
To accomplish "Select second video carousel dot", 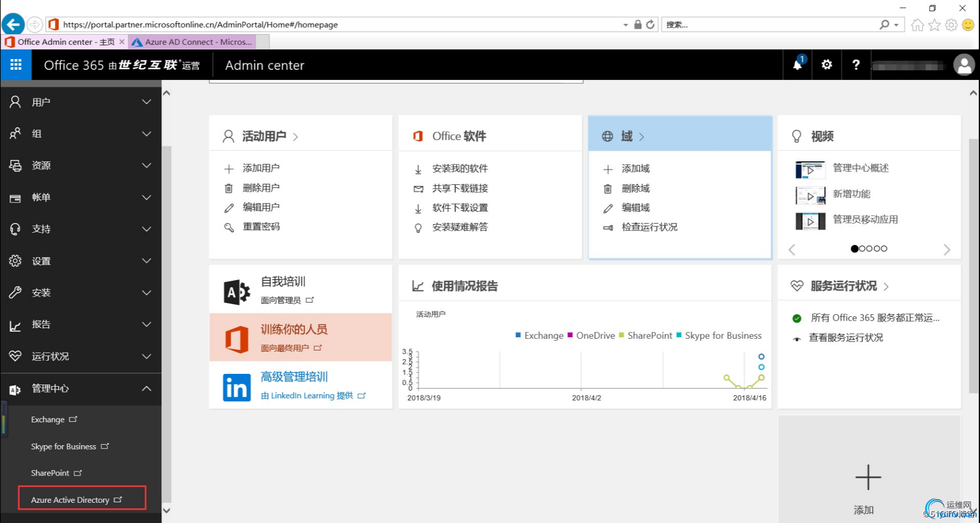I will pyautogui.click(x=862, y=249).
